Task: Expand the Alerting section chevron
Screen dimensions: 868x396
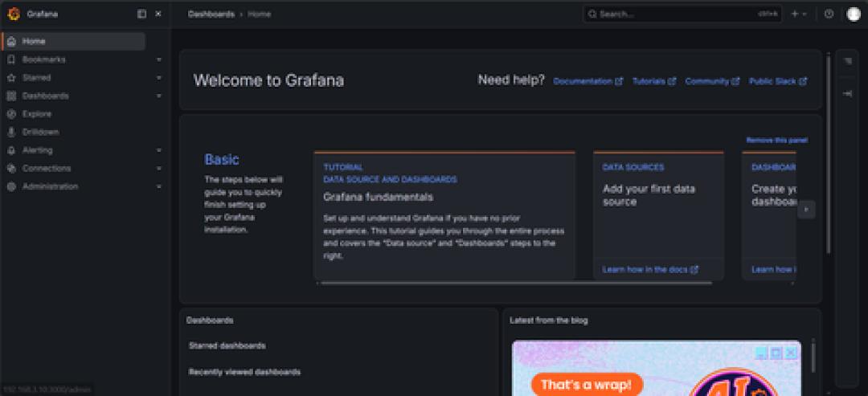Action: [x=159, y=150]
